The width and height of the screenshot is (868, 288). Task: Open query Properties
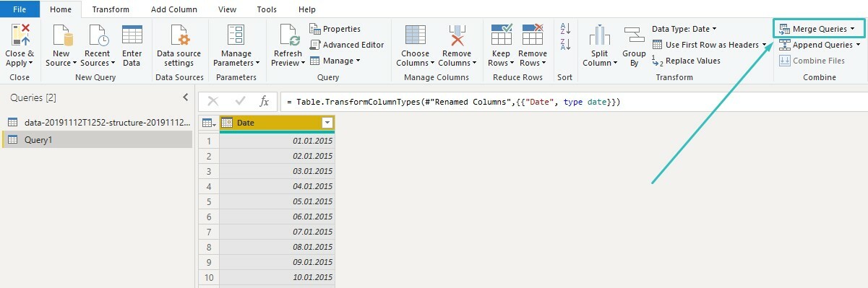coord(335,29)
